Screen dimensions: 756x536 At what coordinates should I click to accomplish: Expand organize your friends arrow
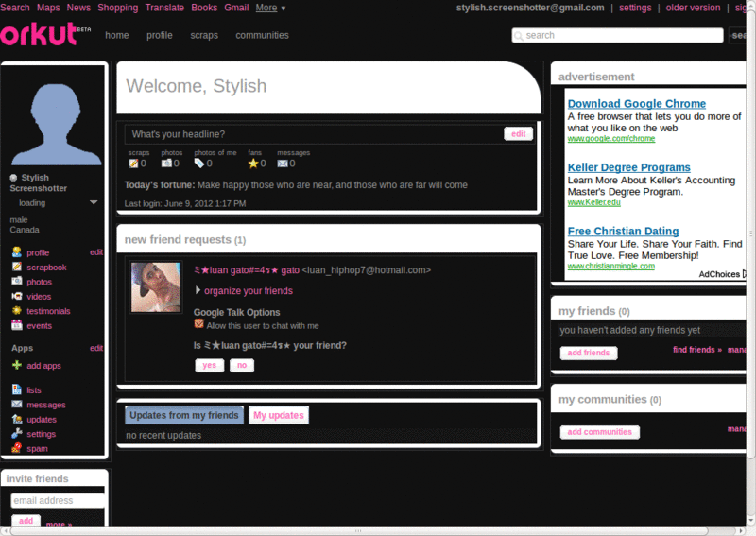198,290
